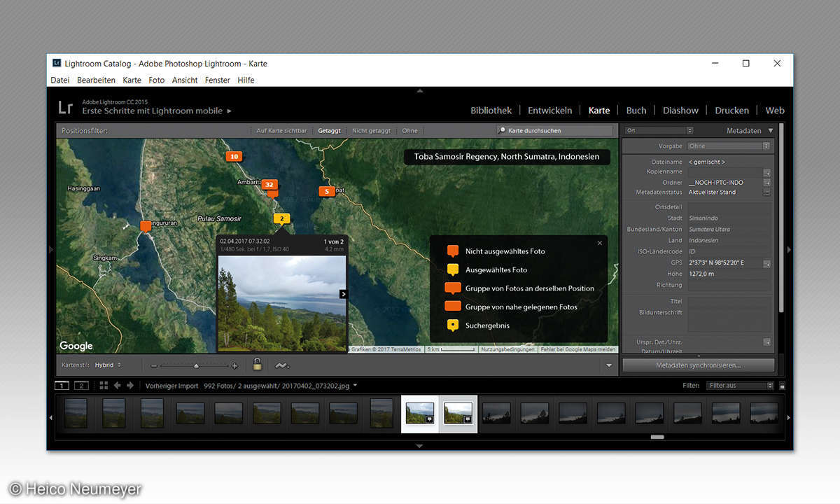Viewport: 840px width, 504px height.
Task: Click the arrow beside Urspr. Dat./Uhrz.
Action: (x=766, y=342)
